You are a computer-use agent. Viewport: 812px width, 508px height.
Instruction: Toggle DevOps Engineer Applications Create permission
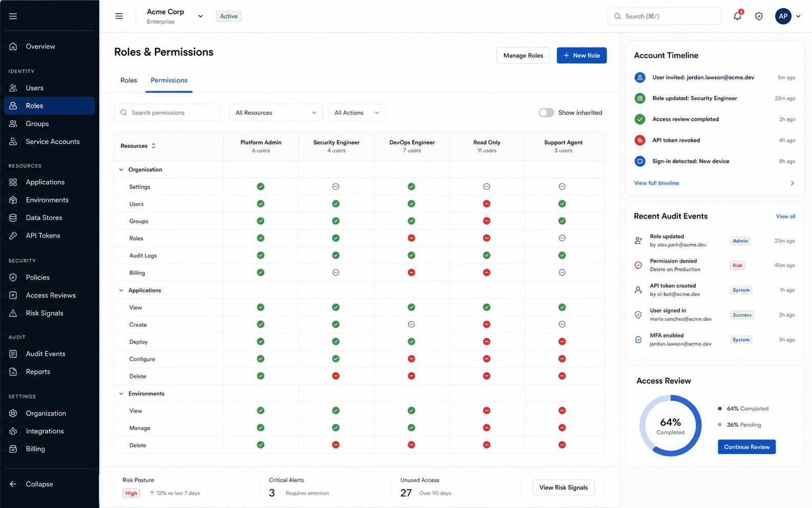coord(411,325)
